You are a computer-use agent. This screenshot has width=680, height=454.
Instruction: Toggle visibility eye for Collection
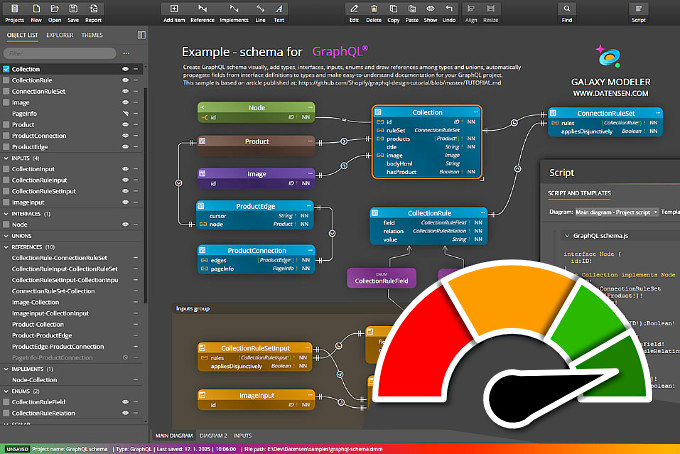click(125, 69)
